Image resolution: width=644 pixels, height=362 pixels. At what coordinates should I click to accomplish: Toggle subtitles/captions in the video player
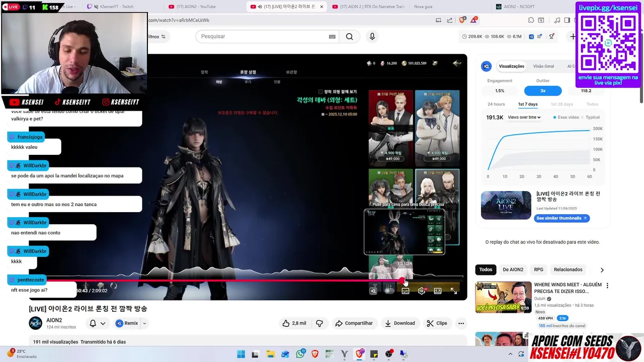pyautogui.click(x=406, y=291)
